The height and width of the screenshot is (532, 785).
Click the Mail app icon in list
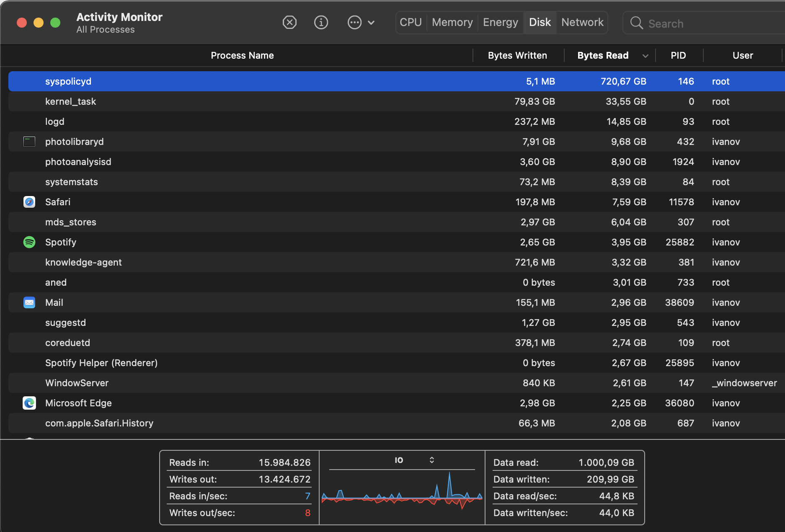pyautogui.click(x=29, y=302)
